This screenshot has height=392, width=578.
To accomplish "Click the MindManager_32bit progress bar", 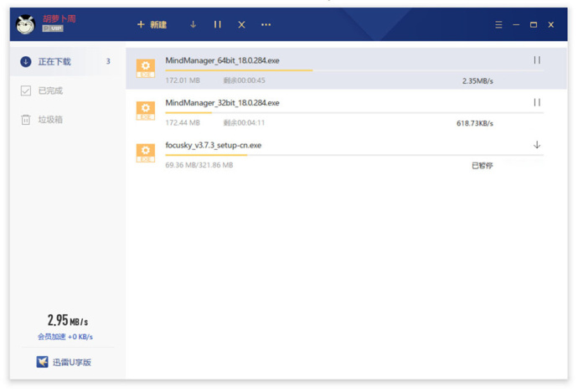I will click(x=354, y=112).
